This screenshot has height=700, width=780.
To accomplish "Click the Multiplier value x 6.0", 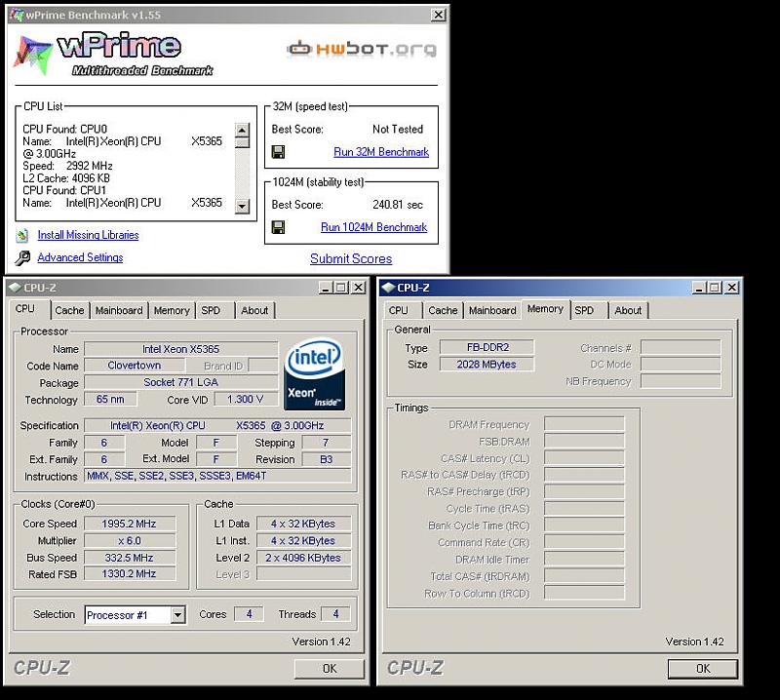I will pyautogui.click(x=130, y=540).
